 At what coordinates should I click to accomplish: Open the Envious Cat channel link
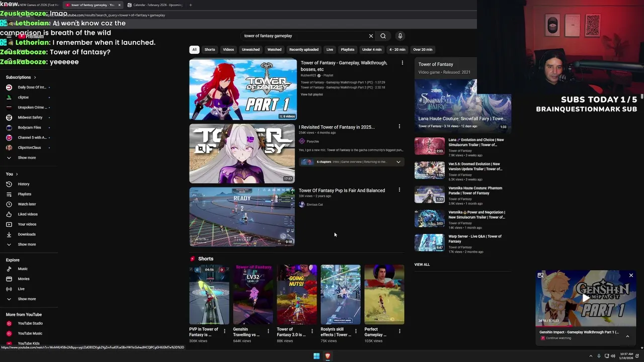314,205
